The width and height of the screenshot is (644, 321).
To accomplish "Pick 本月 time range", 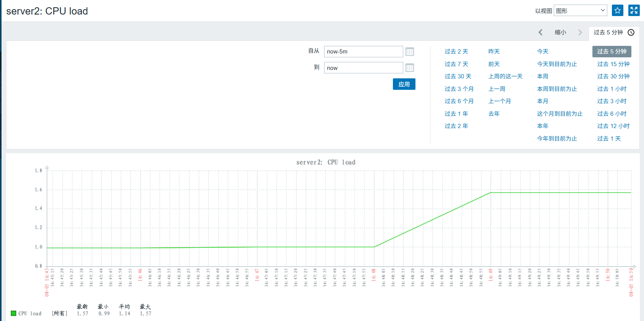I will 543,101.
